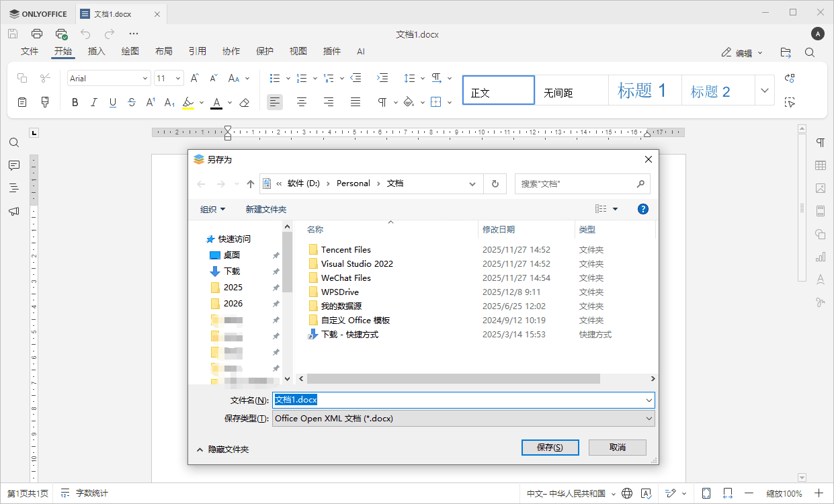Viewport: 834px width, 504px height.
Task: Toggle Underline text formatting
Action: pyautogui.click(x=113, y=103)
